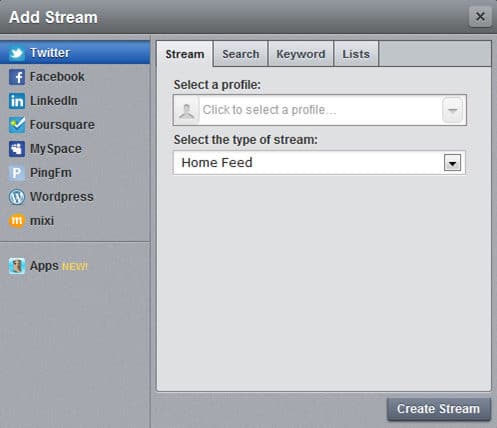
Task: Select Wordpress network label
Action: coord(62,197)
